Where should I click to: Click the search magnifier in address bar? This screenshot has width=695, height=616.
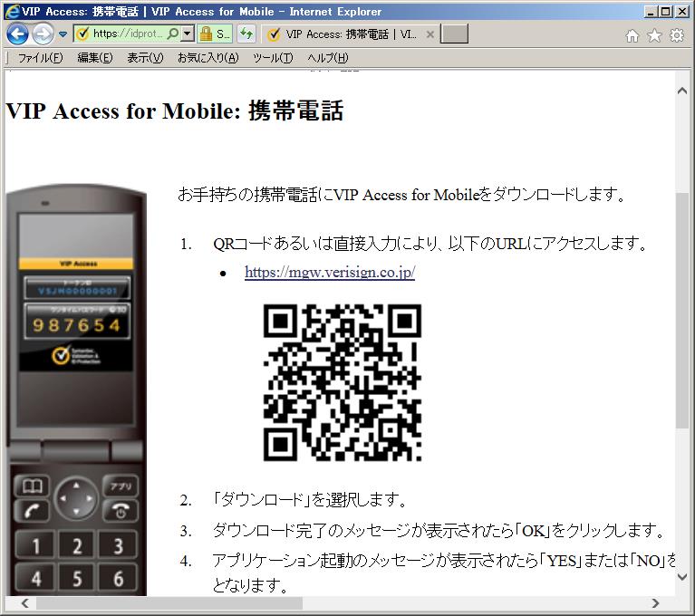pyautogui.click(x=174, y=34)
